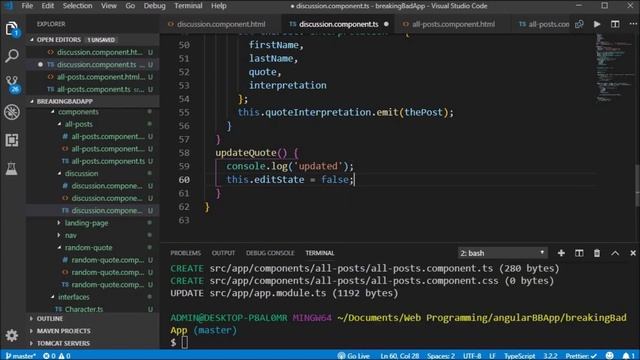Open the Help menu
The width and height of the screenshot is (640, 360).
coord(219,6)
